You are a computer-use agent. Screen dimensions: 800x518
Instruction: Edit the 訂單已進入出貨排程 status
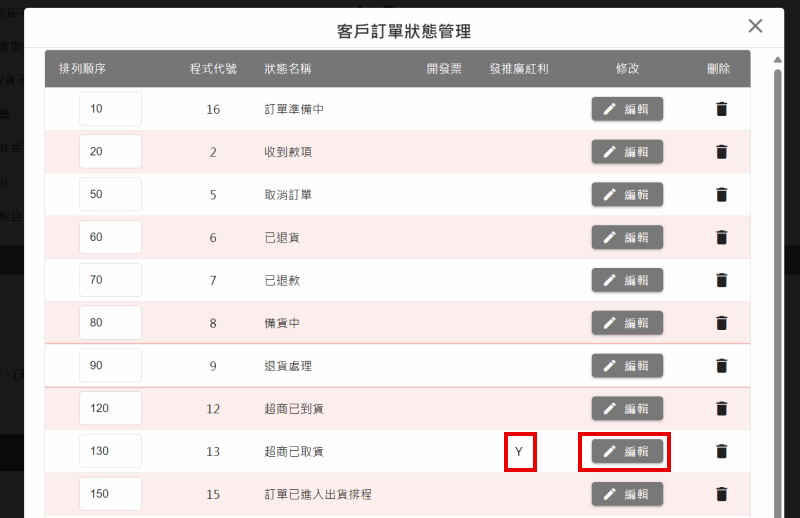pyautogui.click(x=627, y=494)
